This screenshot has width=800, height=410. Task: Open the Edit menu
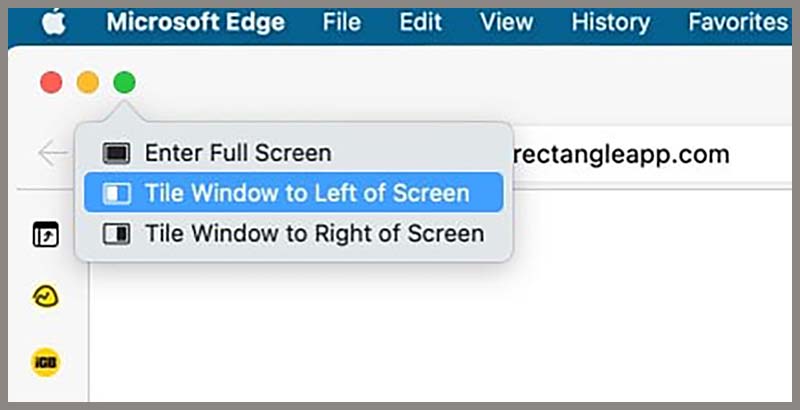(421, 23)
